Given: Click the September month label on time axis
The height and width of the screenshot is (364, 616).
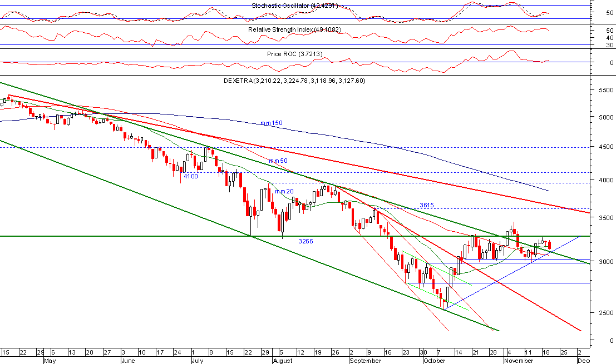Looking at the screenshot, I should point(366,361).
